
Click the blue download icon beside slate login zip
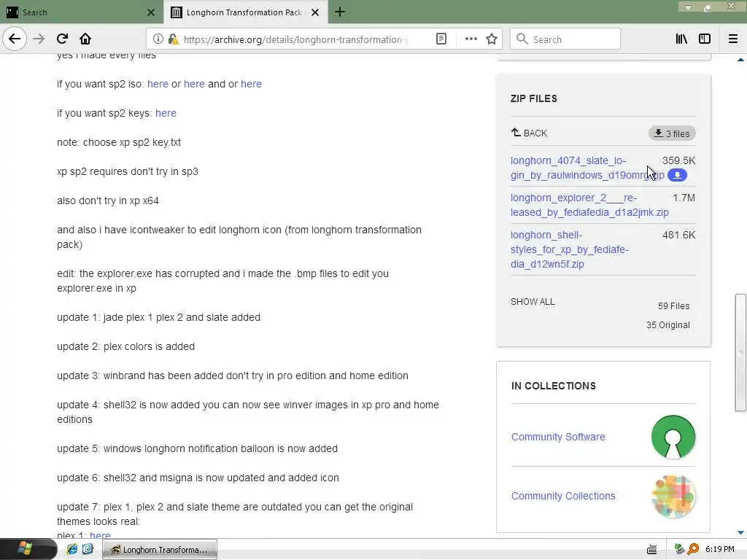pyautogui.click(x=677, y=175)
